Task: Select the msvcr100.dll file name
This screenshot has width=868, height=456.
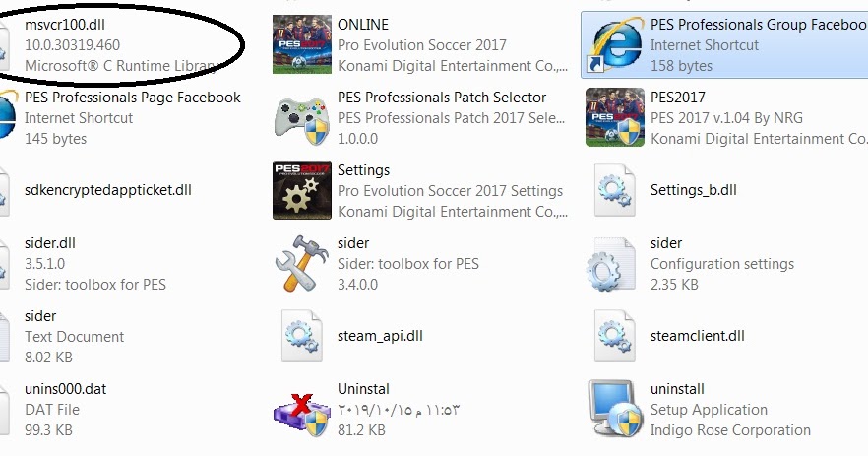Action: click(65, 25)
